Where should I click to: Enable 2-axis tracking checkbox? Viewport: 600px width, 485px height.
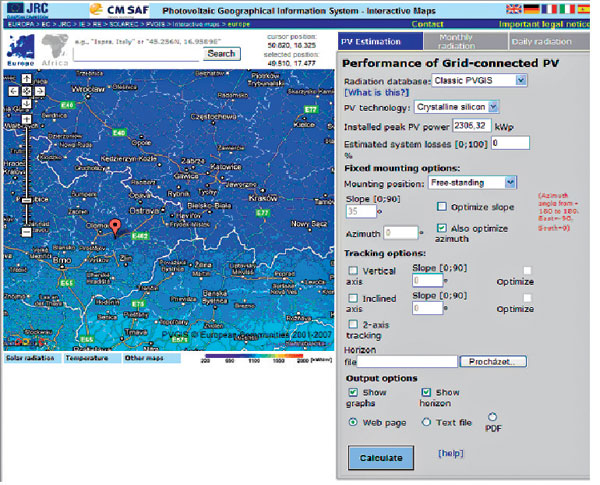click(x=353, y=324)
